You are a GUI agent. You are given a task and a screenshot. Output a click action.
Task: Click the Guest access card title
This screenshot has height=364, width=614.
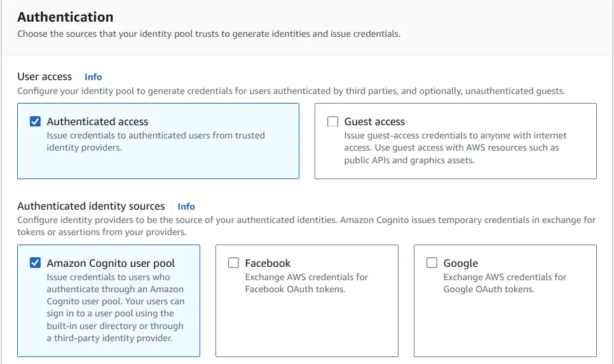374,122
